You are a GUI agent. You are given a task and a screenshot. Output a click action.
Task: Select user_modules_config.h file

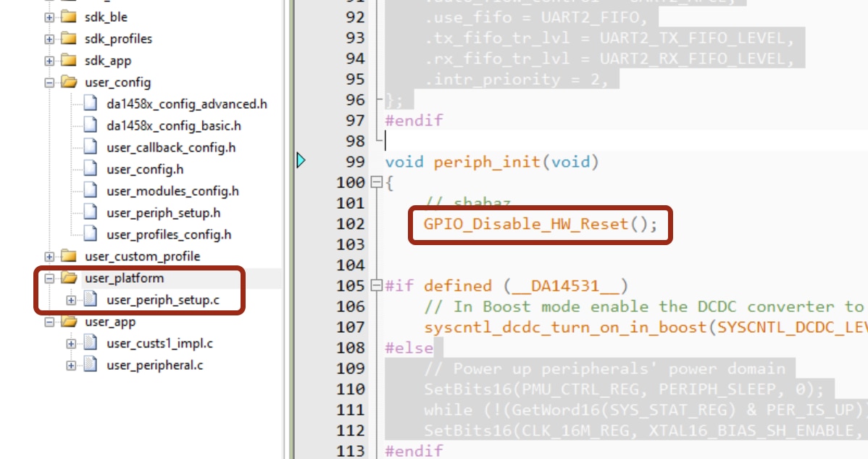click(x=172, y=191)
